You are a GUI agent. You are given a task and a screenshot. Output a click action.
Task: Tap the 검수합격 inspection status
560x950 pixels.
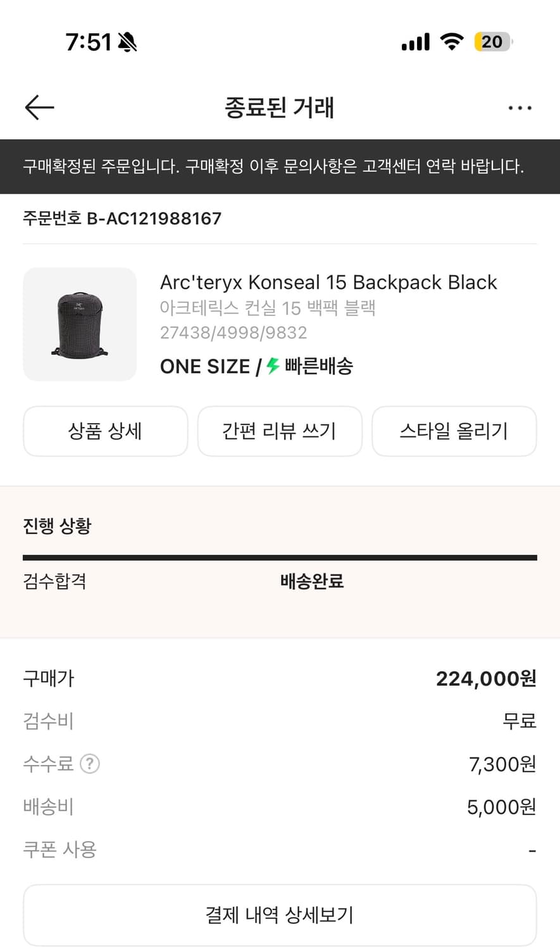point(54,581)
